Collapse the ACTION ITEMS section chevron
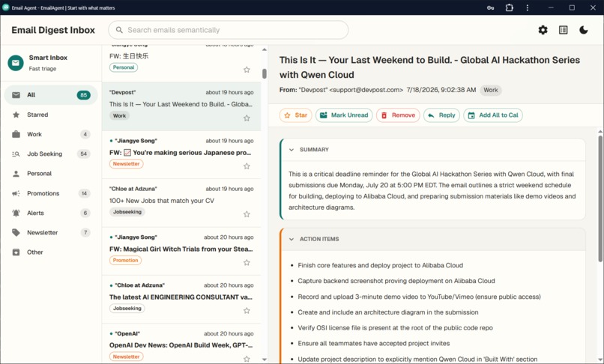 [x=292, y=239]
